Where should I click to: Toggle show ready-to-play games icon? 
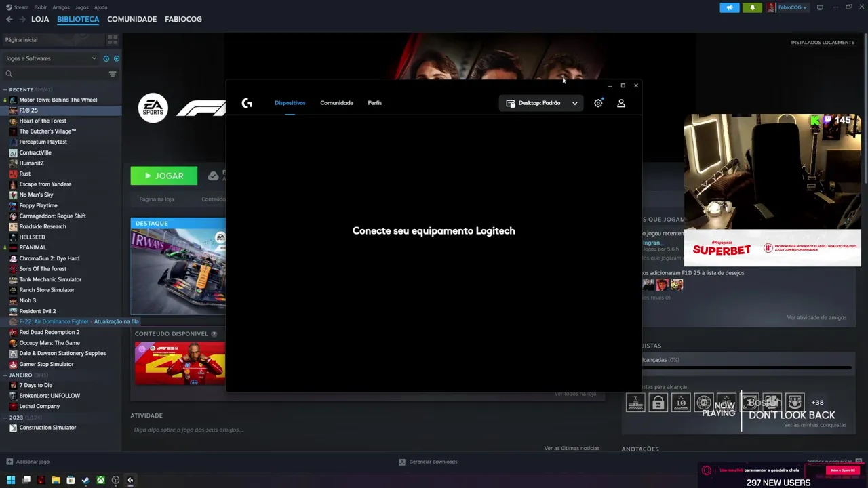(116, 58)
